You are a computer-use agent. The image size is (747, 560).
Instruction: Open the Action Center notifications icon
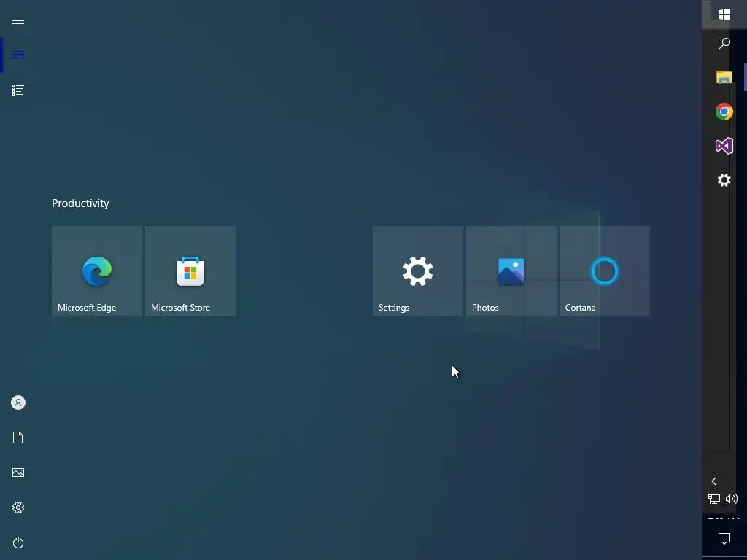(x=724, y=539)
